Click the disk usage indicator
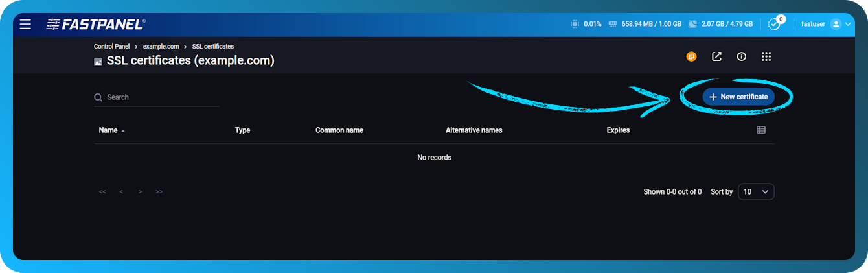 [720, 24]
